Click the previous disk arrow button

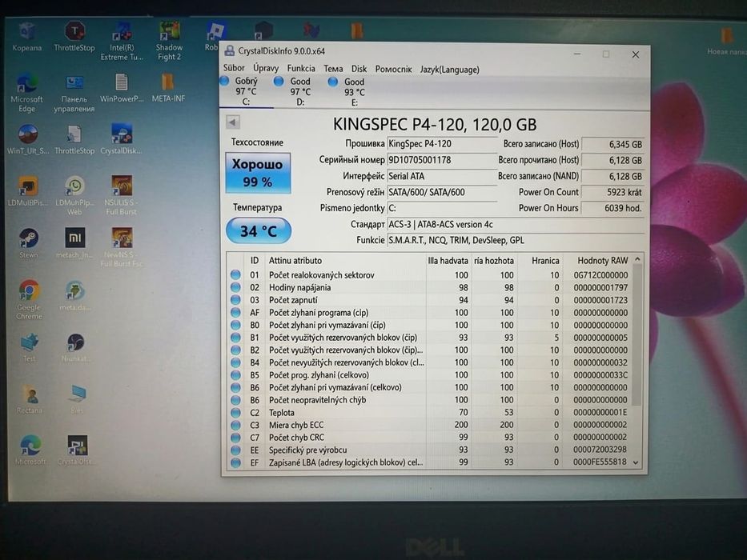click(232, 122)
